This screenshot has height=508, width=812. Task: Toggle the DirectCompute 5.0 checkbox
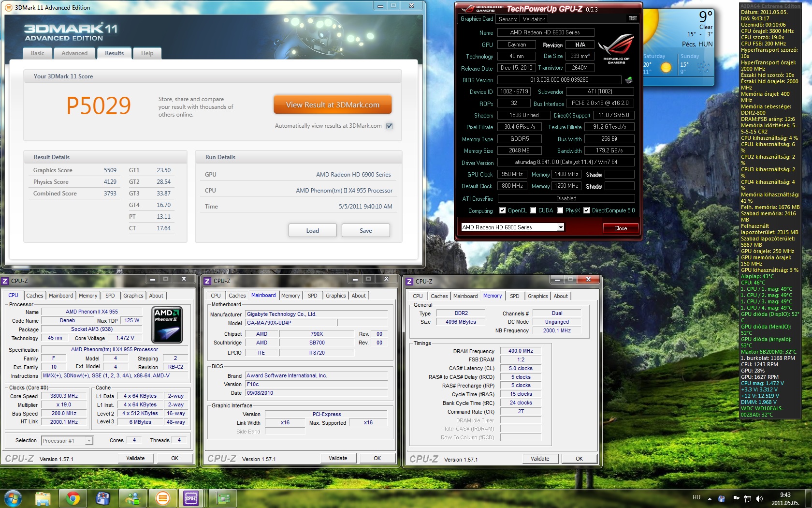(x=587, y=210)
